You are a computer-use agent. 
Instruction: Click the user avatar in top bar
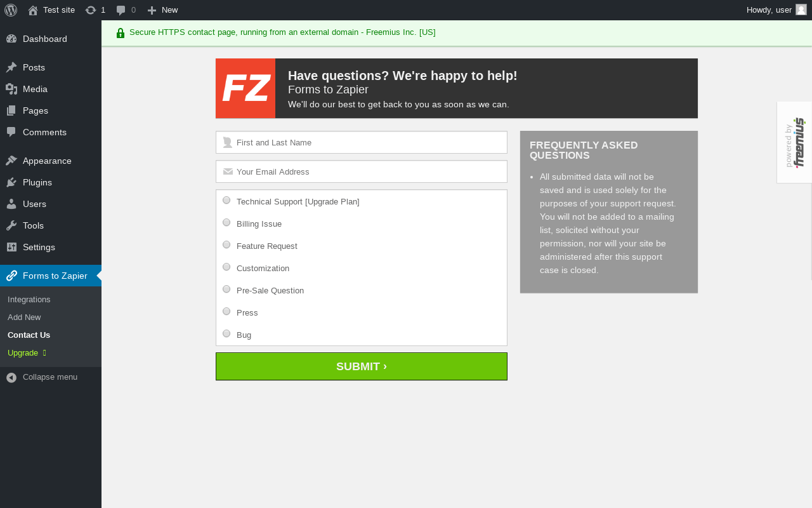point(801,10)
